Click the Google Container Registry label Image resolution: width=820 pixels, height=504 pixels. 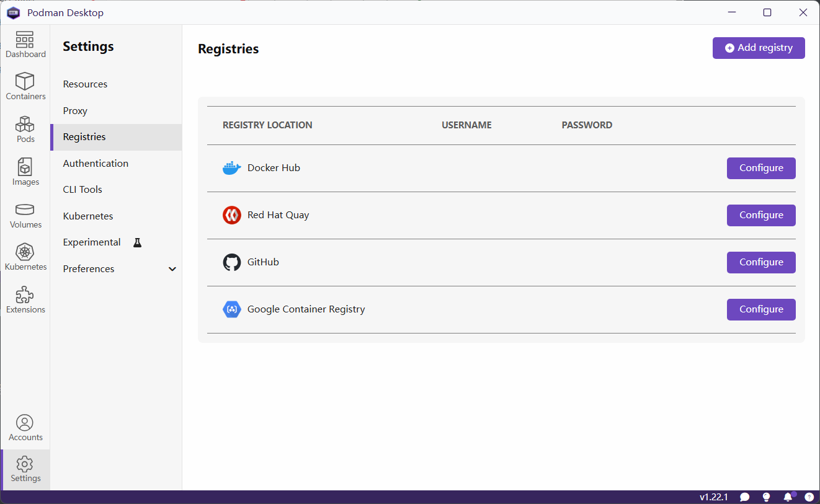[x=306, y=309]
